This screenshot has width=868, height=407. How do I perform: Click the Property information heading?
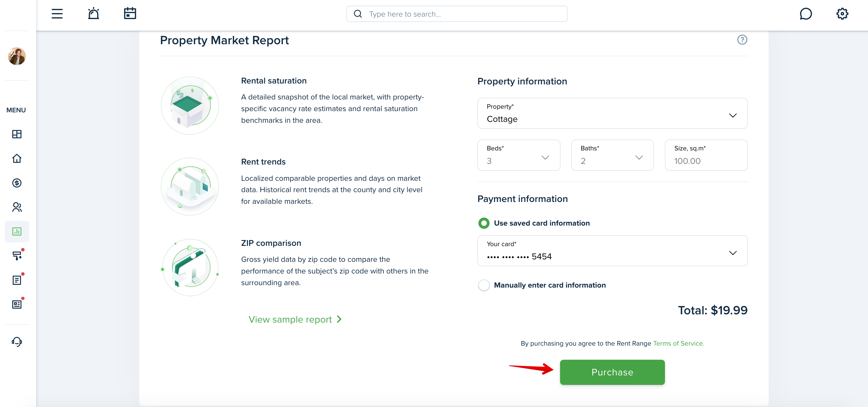tap(522, 81)
